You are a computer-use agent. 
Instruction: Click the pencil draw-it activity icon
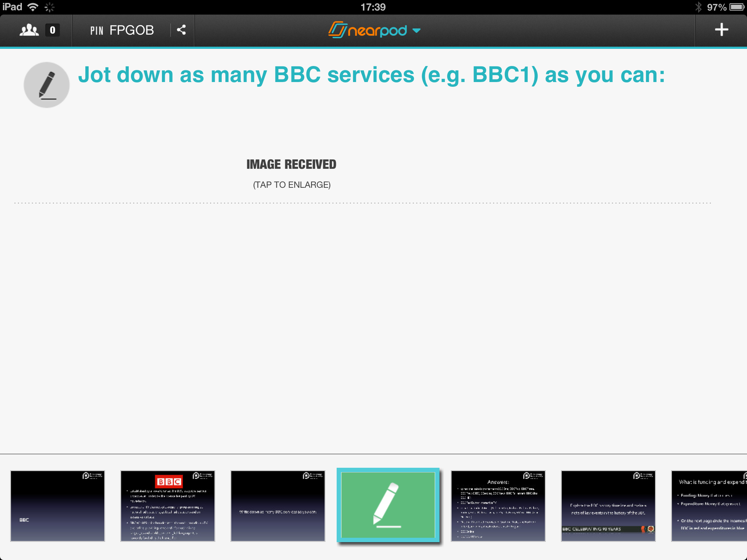47,85
